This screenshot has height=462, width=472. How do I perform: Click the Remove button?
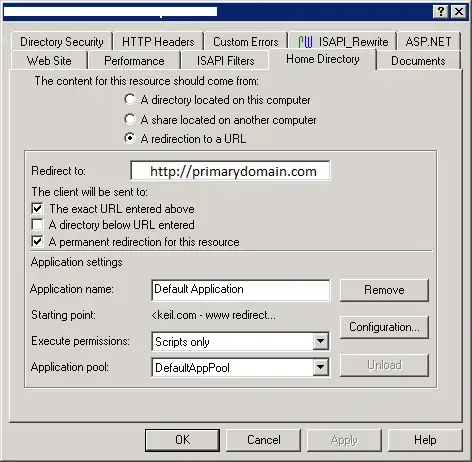click(384, 290)
